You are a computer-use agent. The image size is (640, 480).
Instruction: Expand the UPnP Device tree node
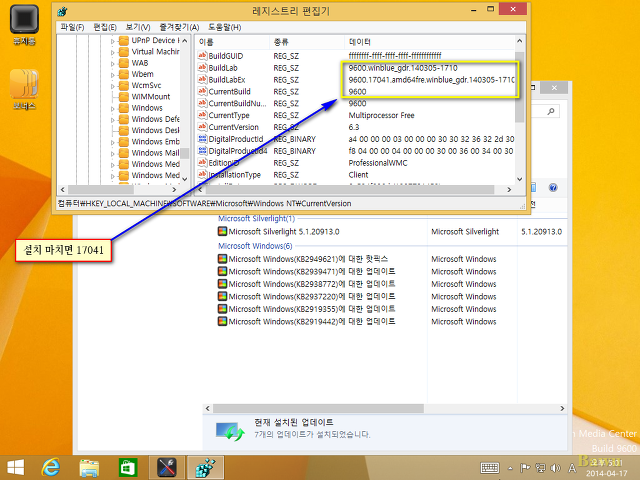113,41
